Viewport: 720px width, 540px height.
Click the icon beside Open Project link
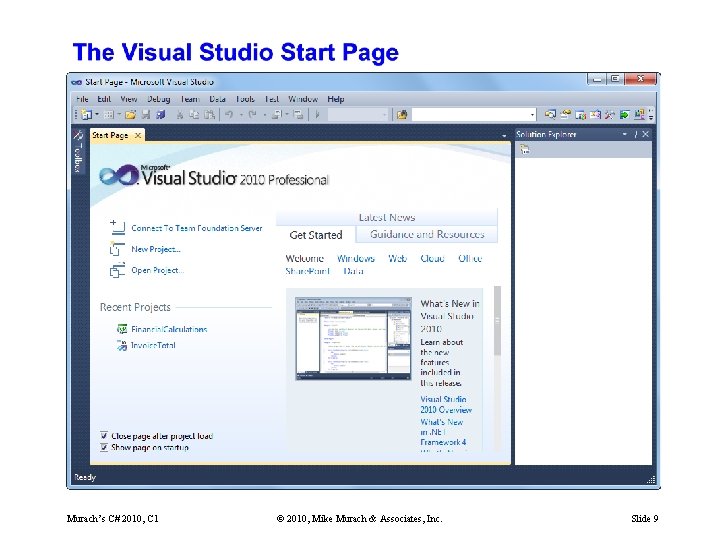(117, 270)
